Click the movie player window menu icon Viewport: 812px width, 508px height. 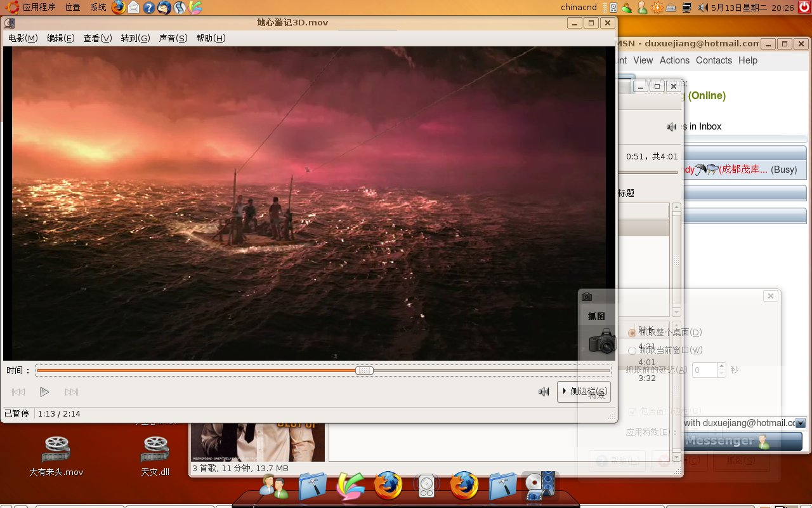coord(9,23)
